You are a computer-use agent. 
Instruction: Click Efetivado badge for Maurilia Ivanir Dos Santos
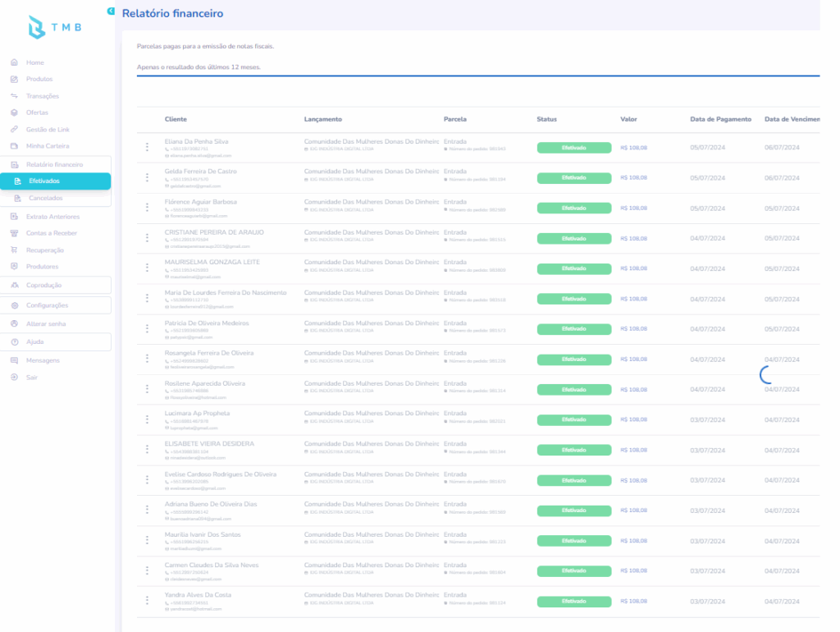click(573, 541)
